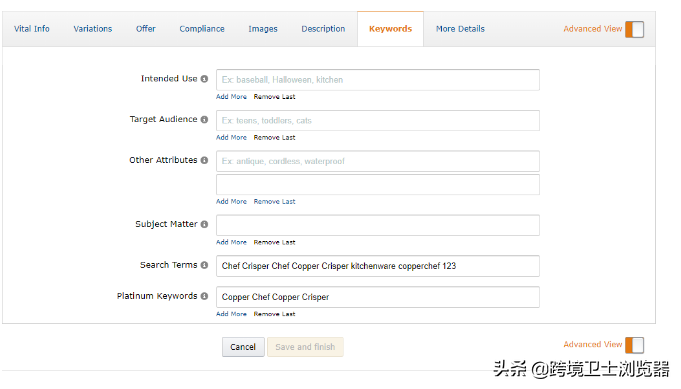Image resolution: width=681 pixels, height=389 pixels.
Task: Switch to the Variations tab
Action: [93, 29]
